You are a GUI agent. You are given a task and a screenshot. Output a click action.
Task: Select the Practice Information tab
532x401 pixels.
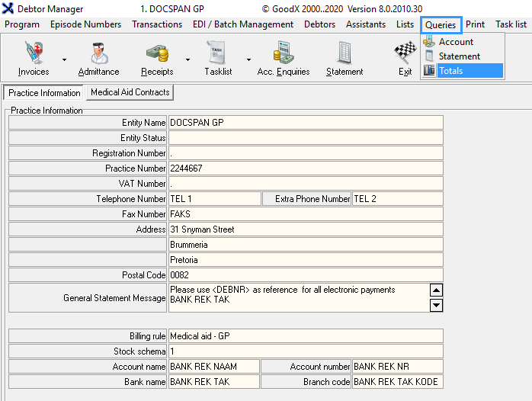tap(44, 93)
